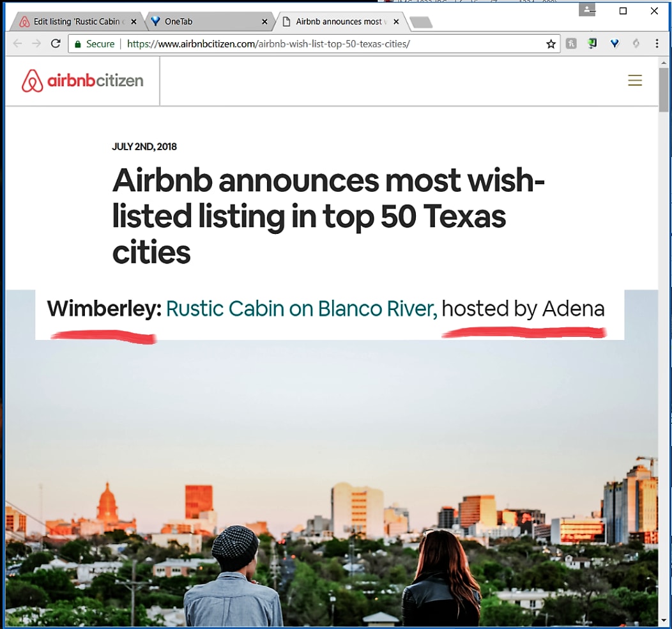Click the page vertical scrollbar thumb
The height and width of the screenshot is (629, 672).
pos(664,89)
